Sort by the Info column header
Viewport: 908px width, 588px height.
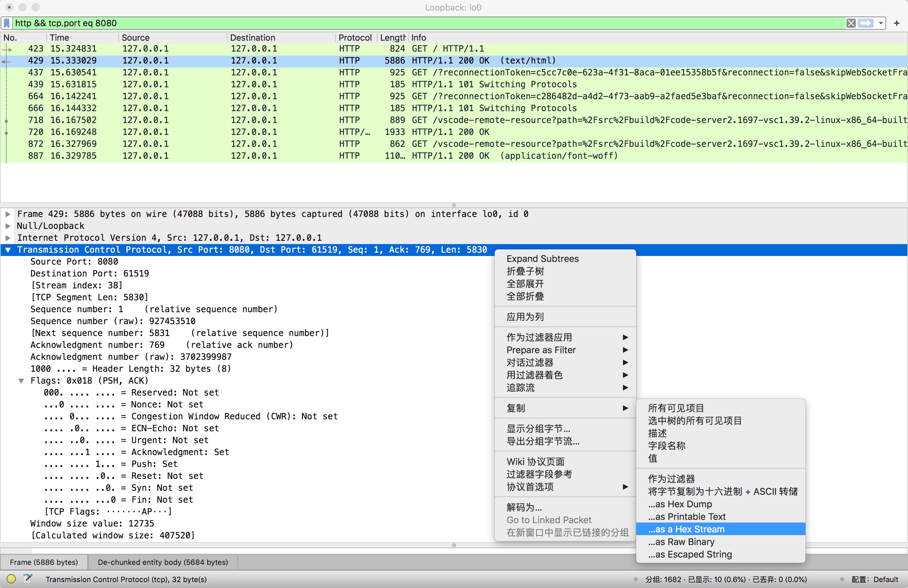click(x=658, y=38)
